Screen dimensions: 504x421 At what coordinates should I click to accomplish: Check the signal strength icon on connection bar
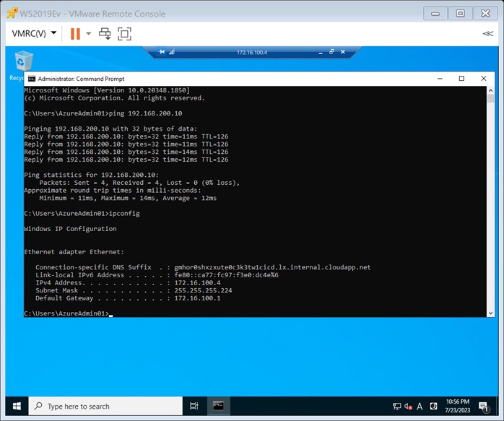pos(172,52)
